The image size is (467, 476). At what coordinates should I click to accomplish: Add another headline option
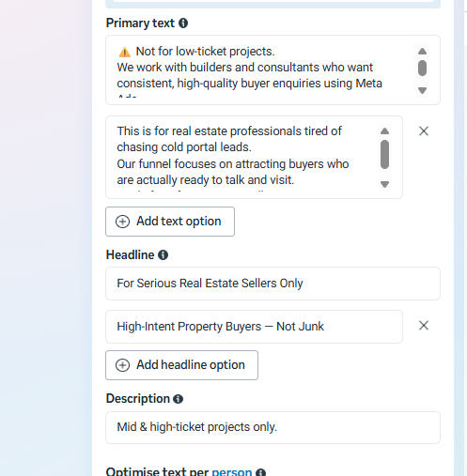pyautogui.click(x=181, y=365)
